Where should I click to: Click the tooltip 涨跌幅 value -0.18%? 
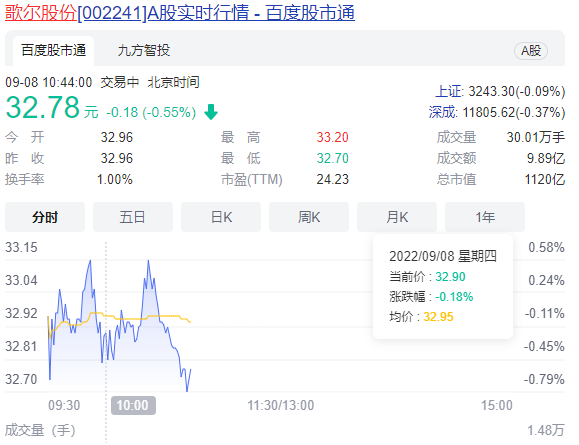point(454,297)
